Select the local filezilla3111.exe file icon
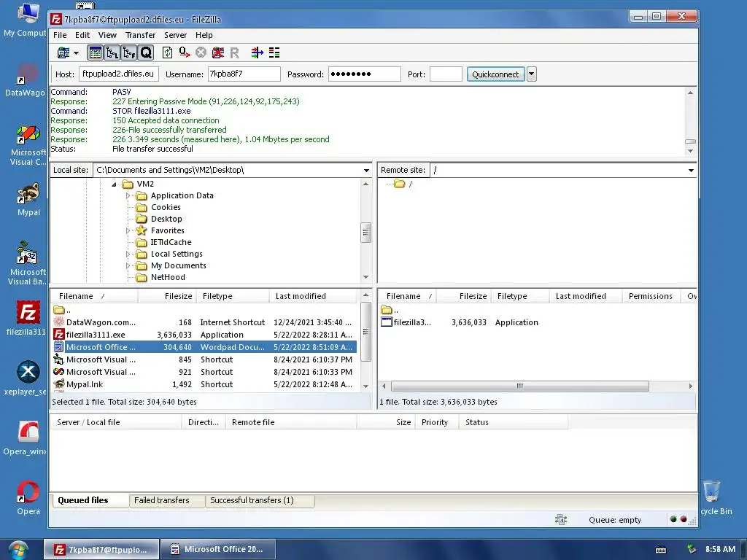The image size is (747, 560). click(58, 335)
